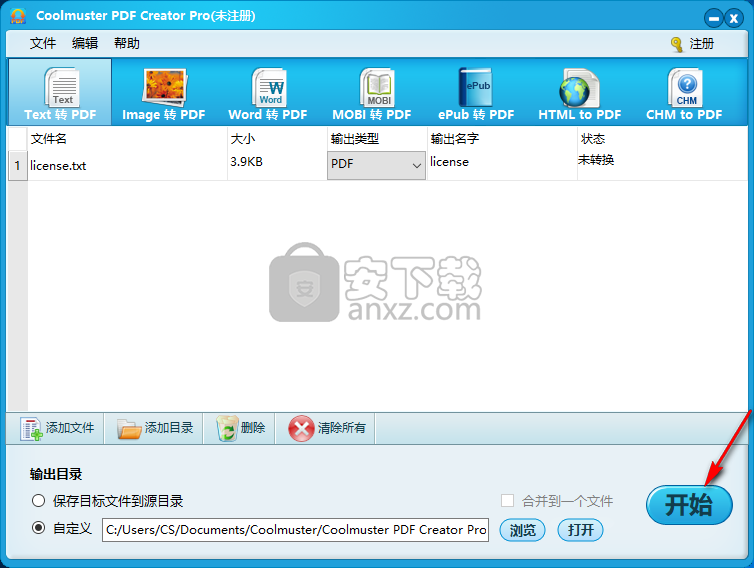Image resolution: width=754 pixels, height=568 pixels.
Task: Minimize the Coolmuster window
Action: [x=714, y=18]
